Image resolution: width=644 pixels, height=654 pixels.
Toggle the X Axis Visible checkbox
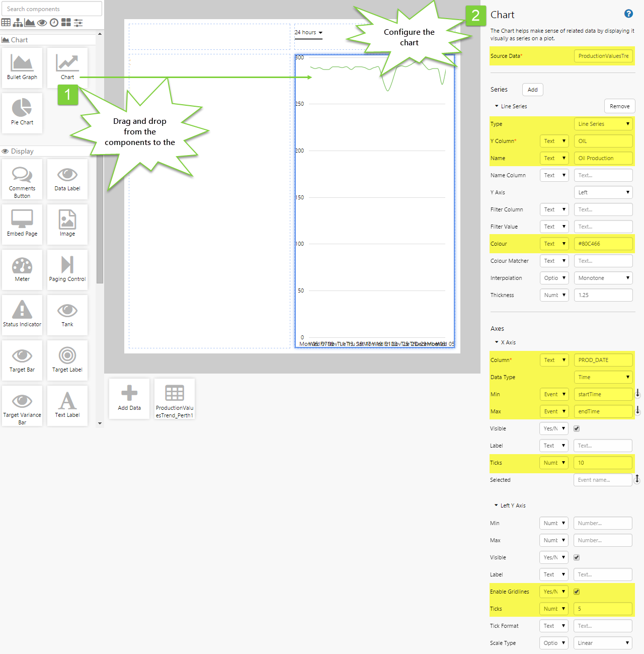coord(577,428)
